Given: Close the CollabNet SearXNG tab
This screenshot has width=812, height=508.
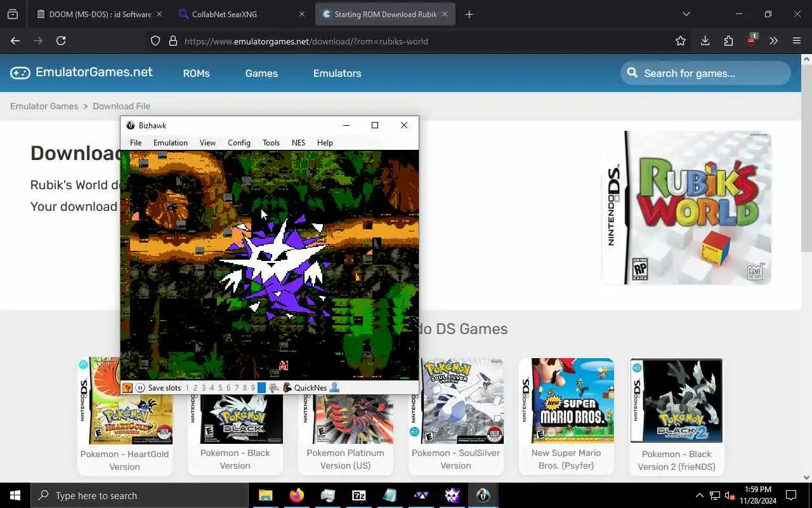Looking at the screenshot, I should point(301,14).
